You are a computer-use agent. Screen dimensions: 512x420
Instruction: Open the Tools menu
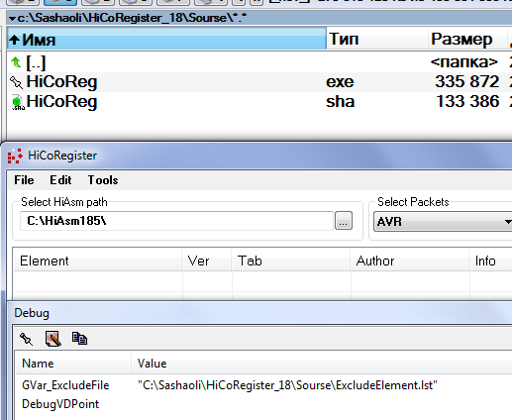[x=103, y=180]
